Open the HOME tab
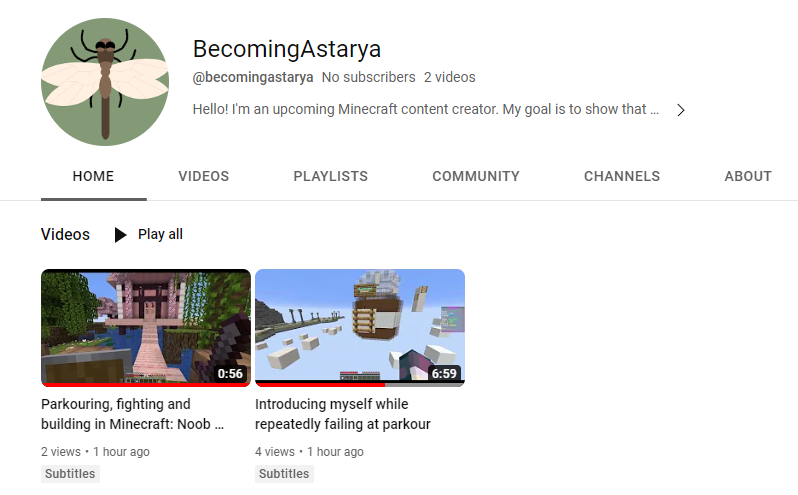This screenshot has width=798, height=495. (x=93, y=176)
